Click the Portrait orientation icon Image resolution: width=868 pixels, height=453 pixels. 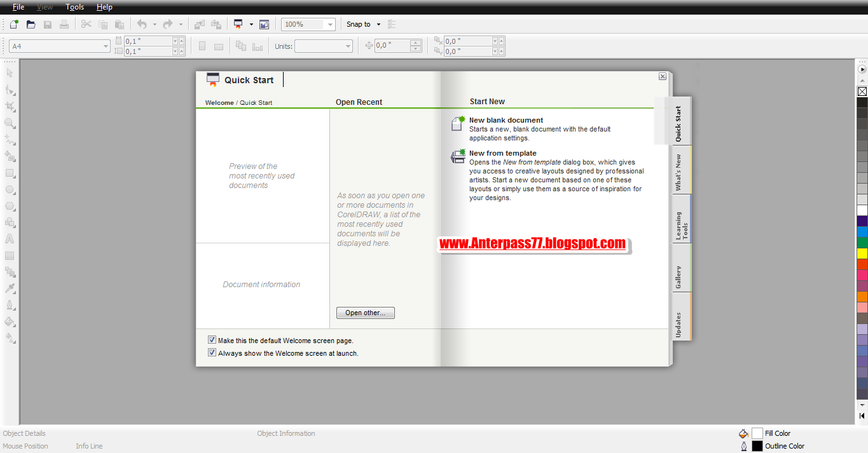click(202, 46)
